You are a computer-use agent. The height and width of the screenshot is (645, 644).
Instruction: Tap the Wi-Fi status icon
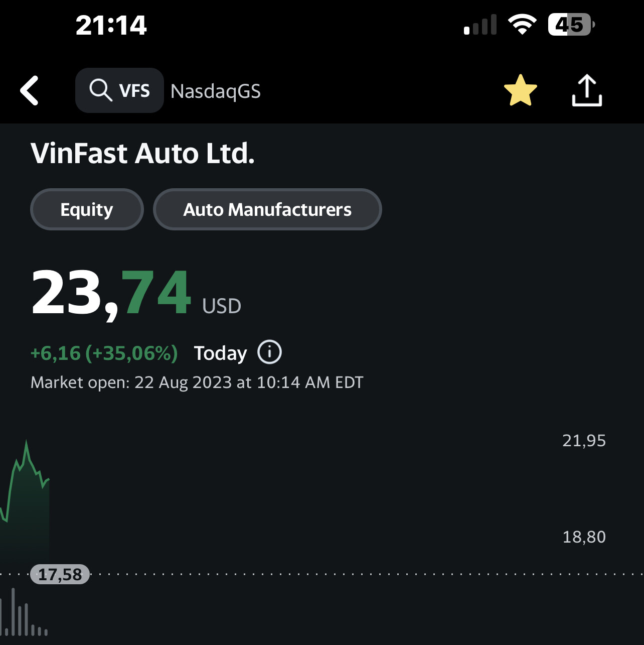(x=522, y=25)
